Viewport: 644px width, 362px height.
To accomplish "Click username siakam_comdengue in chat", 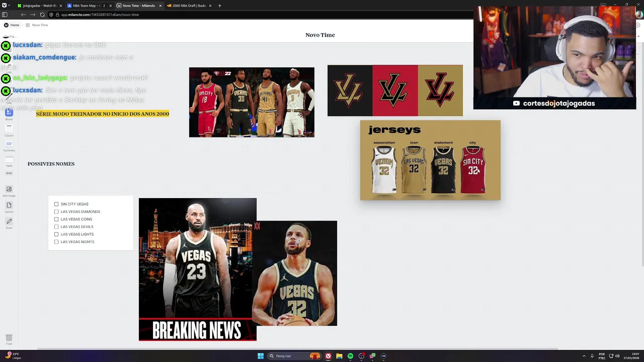I will (44, 57).
